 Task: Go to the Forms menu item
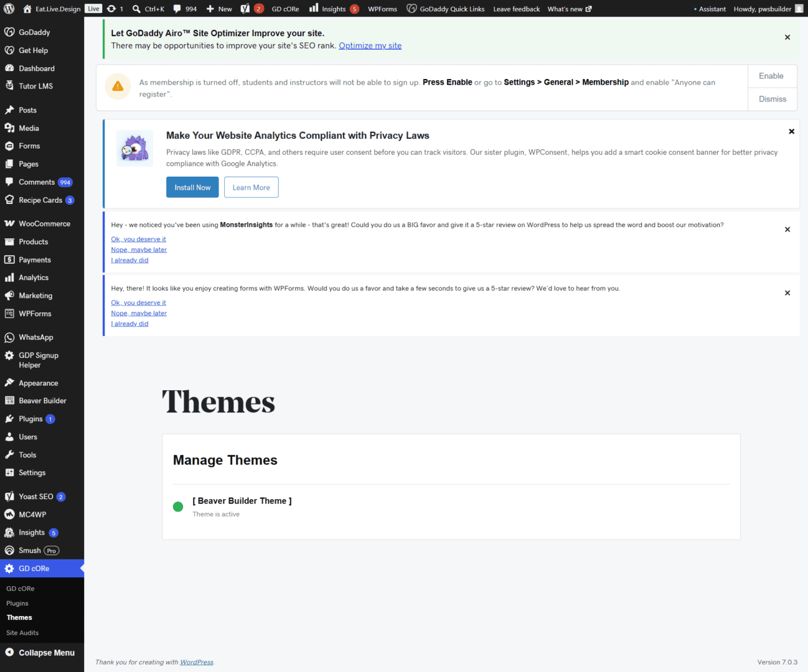42,146
